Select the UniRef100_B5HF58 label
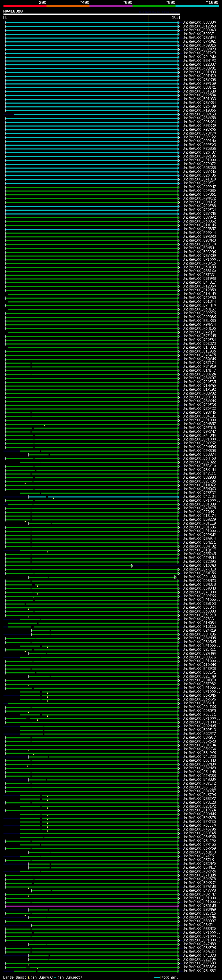The width and height of the screenshot is (222, 980). 199,459
